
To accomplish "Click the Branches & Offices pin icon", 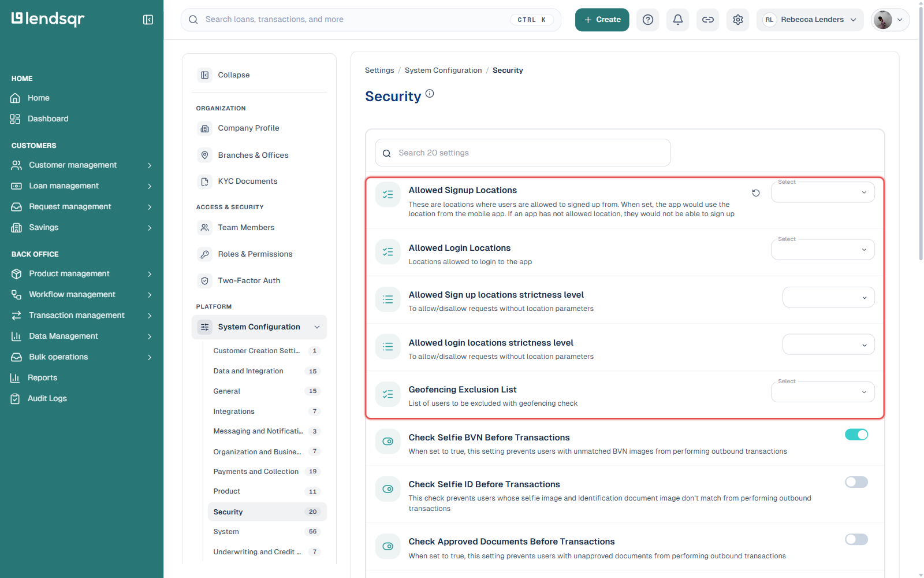I will point(205,155).
